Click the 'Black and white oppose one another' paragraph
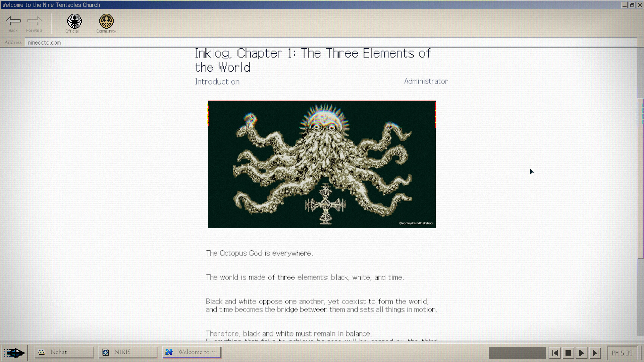 point(321,306)
